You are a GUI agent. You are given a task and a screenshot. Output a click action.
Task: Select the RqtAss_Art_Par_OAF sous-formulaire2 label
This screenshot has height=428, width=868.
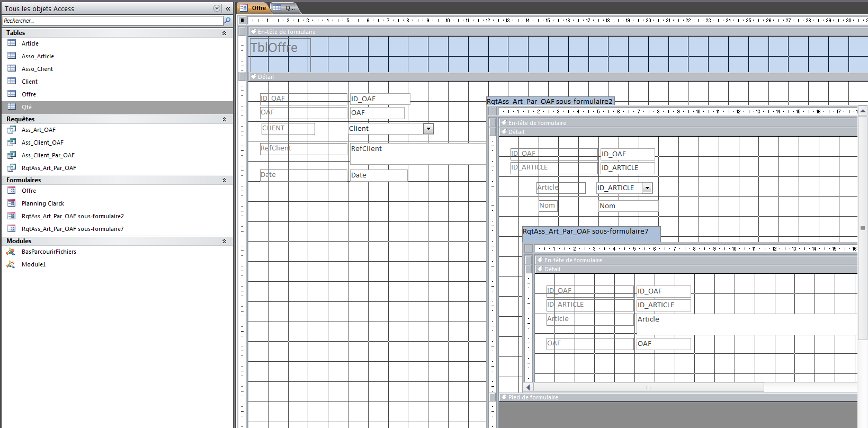pyautogui.click(x=550, y=101)
